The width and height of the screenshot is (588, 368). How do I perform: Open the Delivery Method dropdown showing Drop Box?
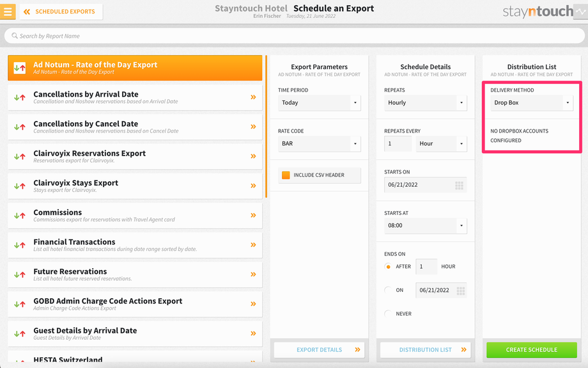tap(532, 102)
